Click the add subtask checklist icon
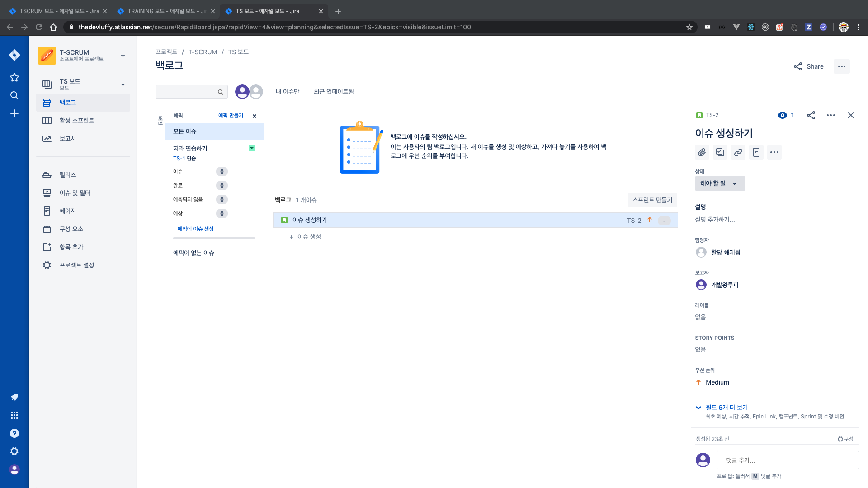This screenshot has height=488, width=868. coord(720,152)
